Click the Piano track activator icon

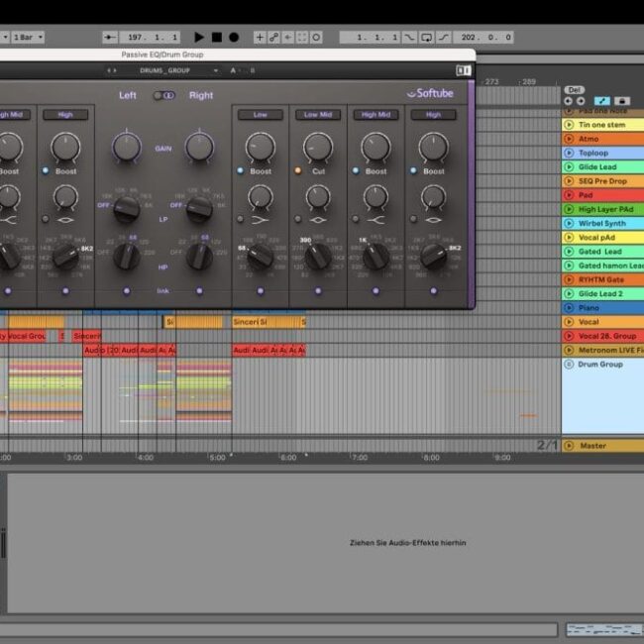pos(569,308)
